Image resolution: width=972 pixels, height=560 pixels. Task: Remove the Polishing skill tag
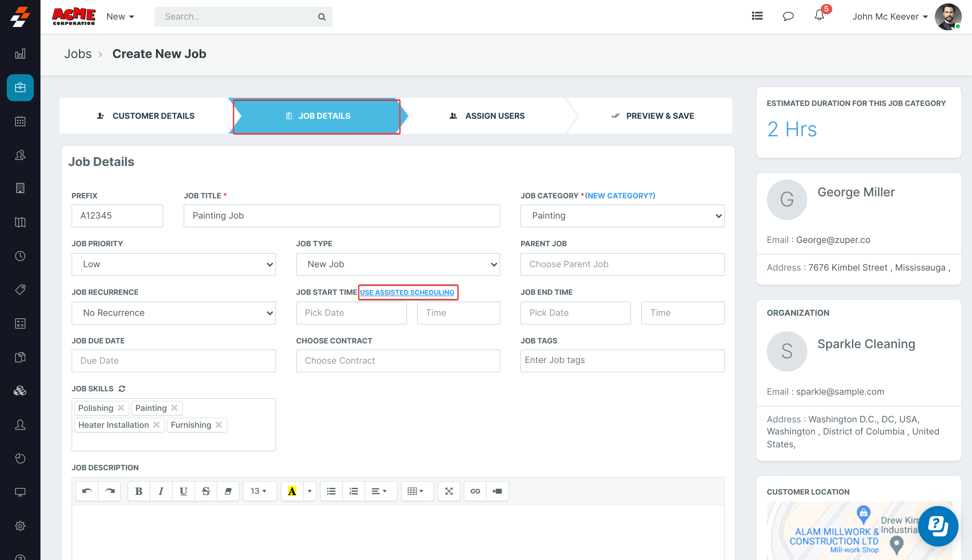click(121, 408)
